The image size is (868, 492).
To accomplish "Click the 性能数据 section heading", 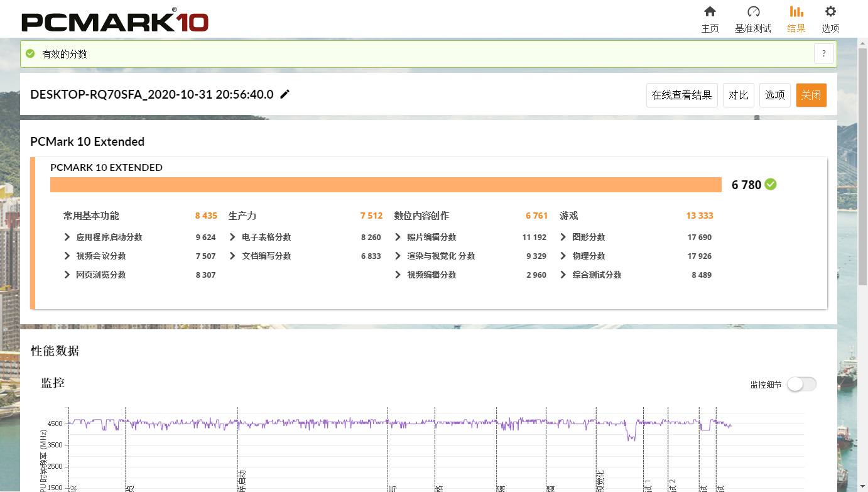I will coord(55,351).
